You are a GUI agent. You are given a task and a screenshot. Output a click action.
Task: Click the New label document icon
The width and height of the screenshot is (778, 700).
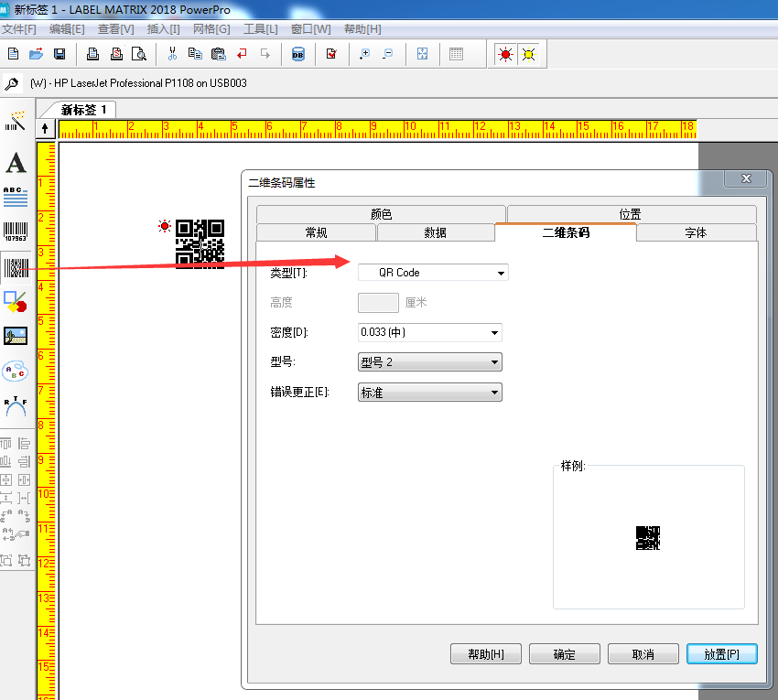click(x=14, y=54)
